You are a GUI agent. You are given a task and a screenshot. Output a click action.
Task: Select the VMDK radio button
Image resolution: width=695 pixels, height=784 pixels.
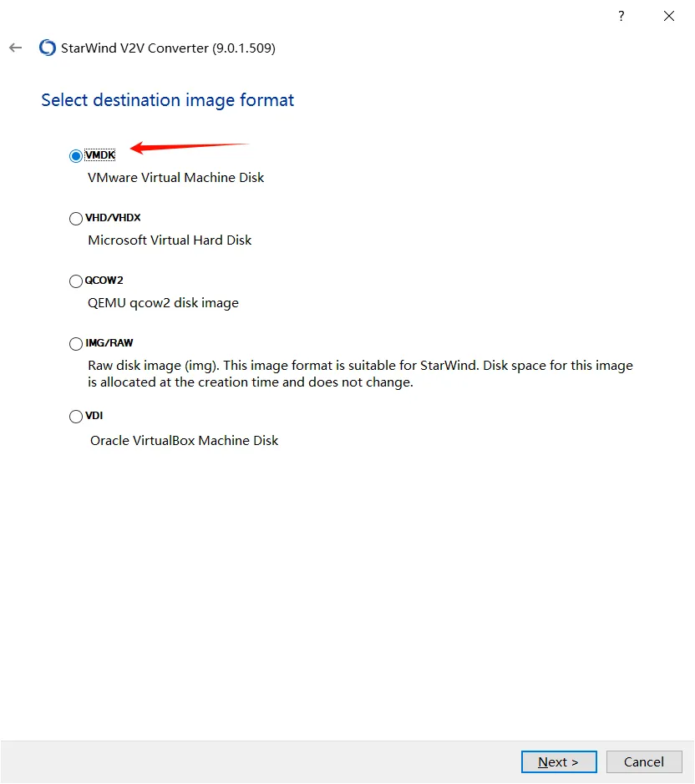76,156
